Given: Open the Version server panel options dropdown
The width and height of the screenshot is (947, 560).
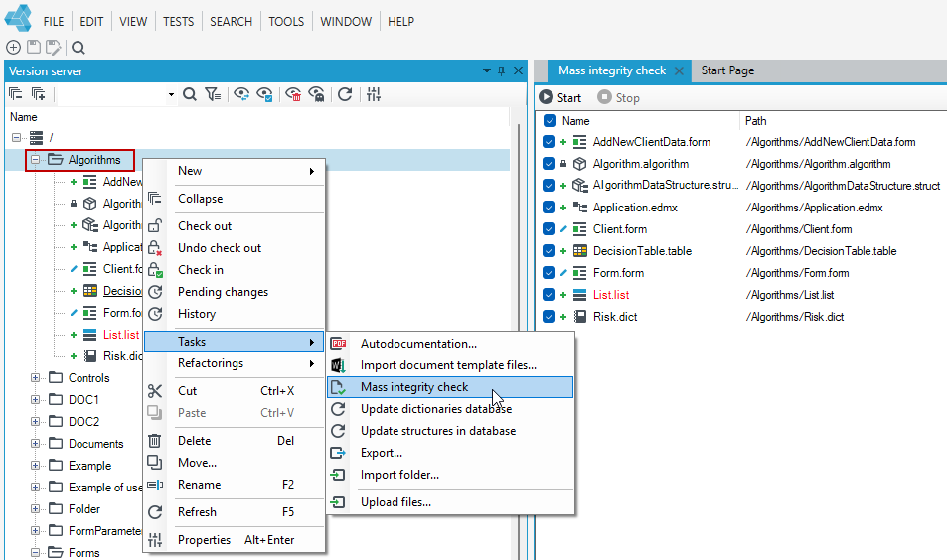Looking at the screenshot, I should pos(487,71).
